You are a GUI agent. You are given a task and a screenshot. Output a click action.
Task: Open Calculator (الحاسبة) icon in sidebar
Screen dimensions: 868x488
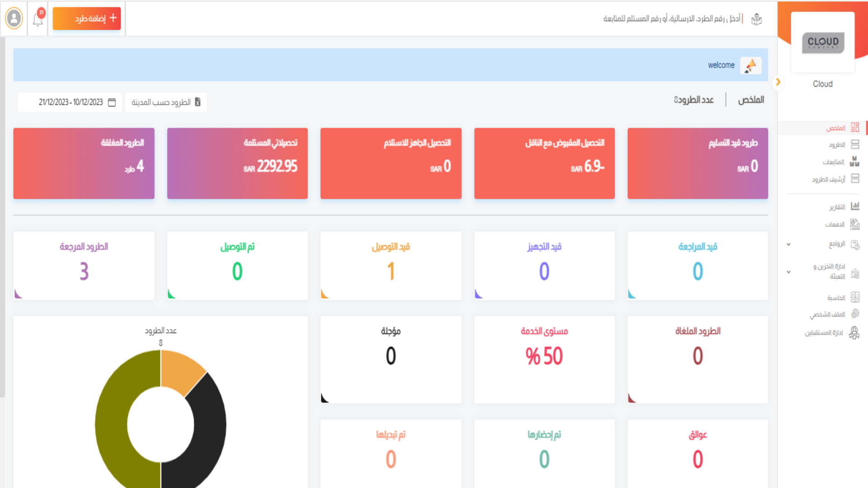[x=854, y=297]
